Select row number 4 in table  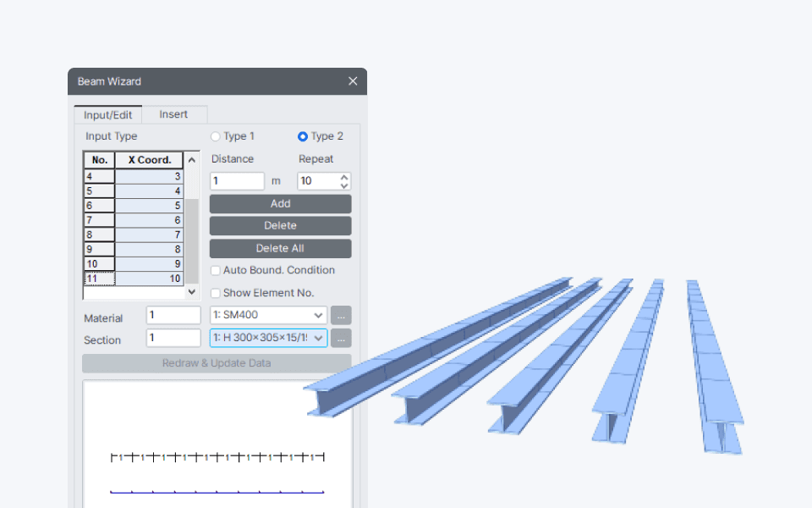click(x=99, y=176)
